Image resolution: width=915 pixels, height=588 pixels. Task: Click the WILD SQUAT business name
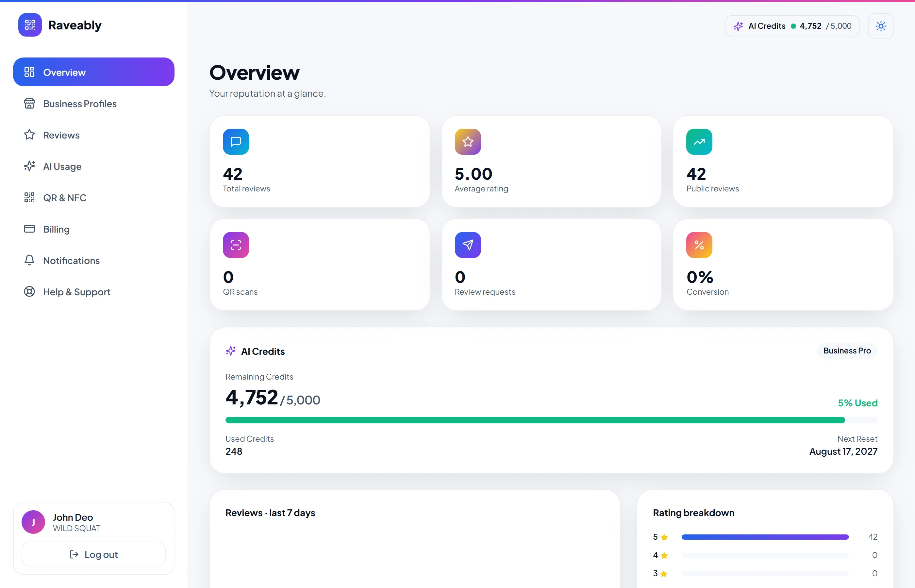click(76, 528)
